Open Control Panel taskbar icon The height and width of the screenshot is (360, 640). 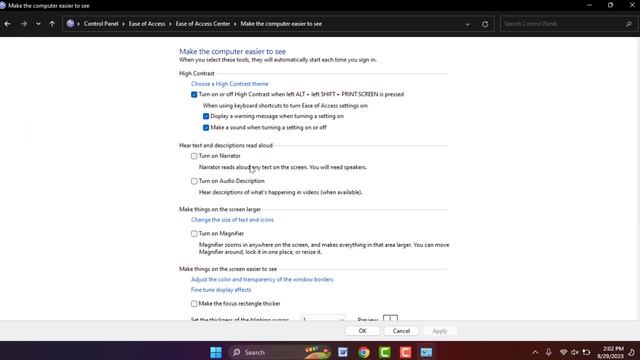427,352
